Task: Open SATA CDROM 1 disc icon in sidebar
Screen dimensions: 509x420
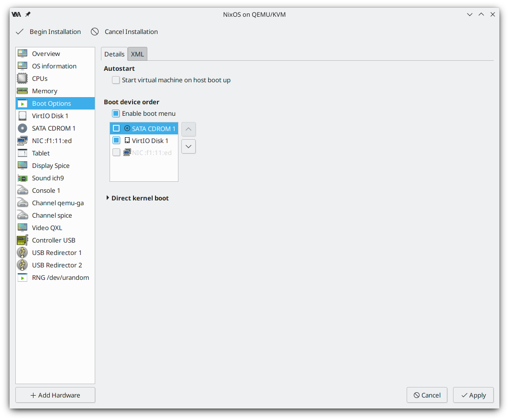Action: [x=22, y=128]
